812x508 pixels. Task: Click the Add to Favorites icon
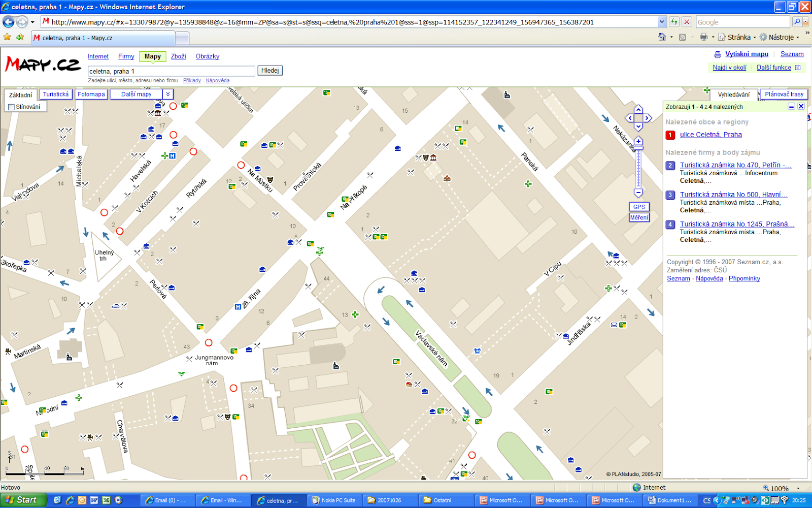tap(20, 37)
